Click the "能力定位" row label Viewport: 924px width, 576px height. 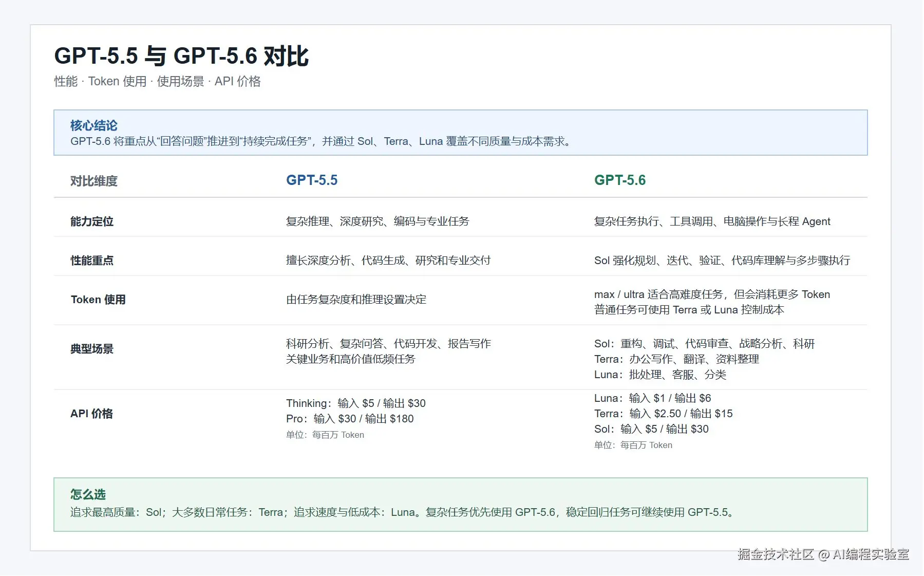92,221
